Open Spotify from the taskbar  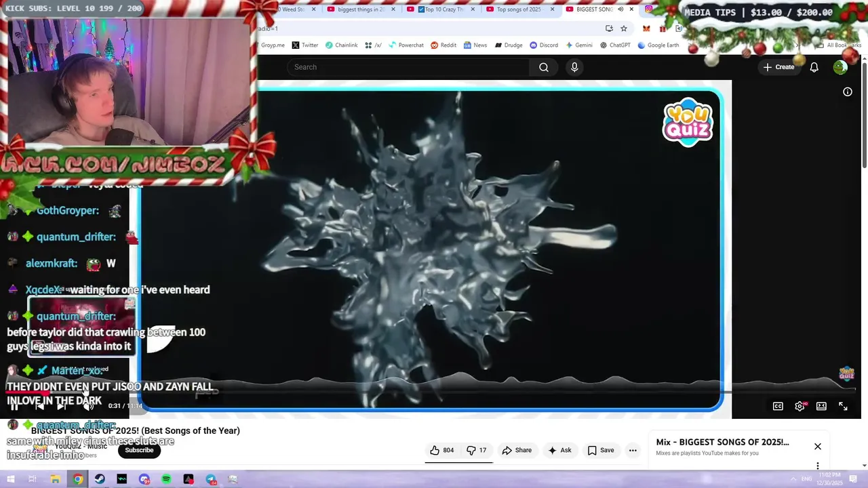click(166, 479)
